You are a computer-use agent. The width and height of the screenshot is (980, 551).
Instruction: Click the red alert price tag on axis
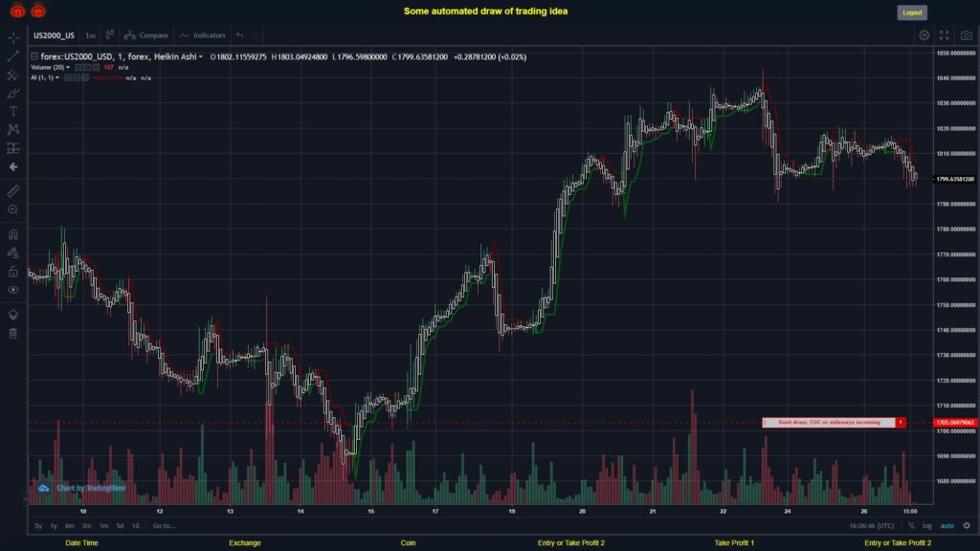coord(956,423)
